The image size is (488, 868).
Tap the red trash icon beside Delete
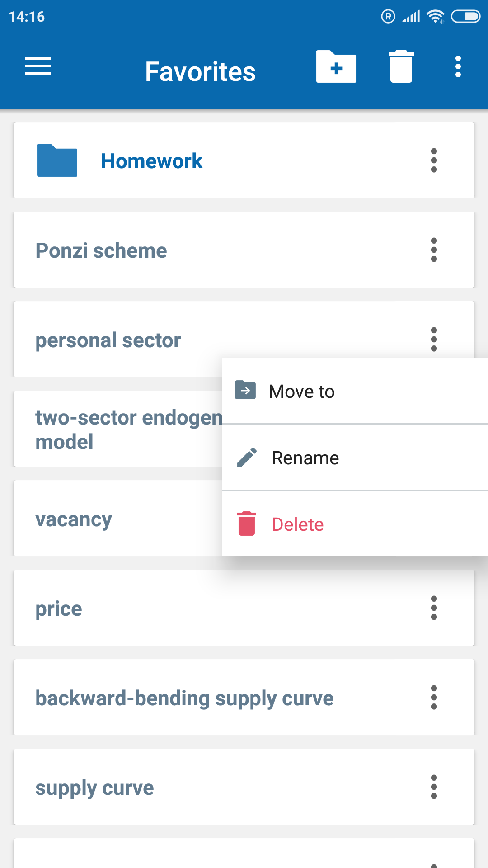(247, 524)
